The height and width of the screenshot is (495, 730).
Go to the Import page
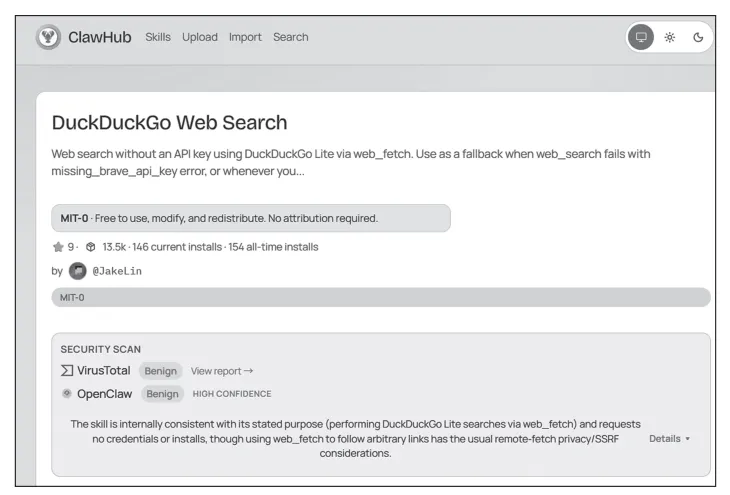245,37
